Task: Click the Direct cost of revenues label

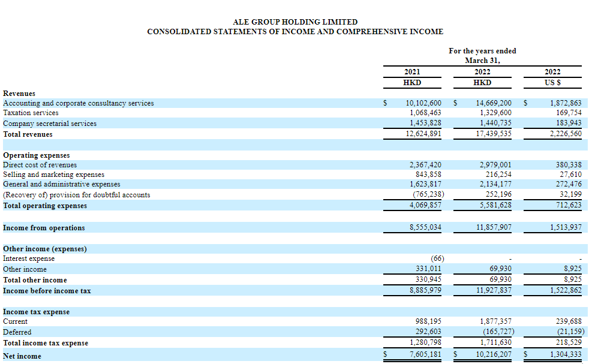Action: tap(40, 165)
